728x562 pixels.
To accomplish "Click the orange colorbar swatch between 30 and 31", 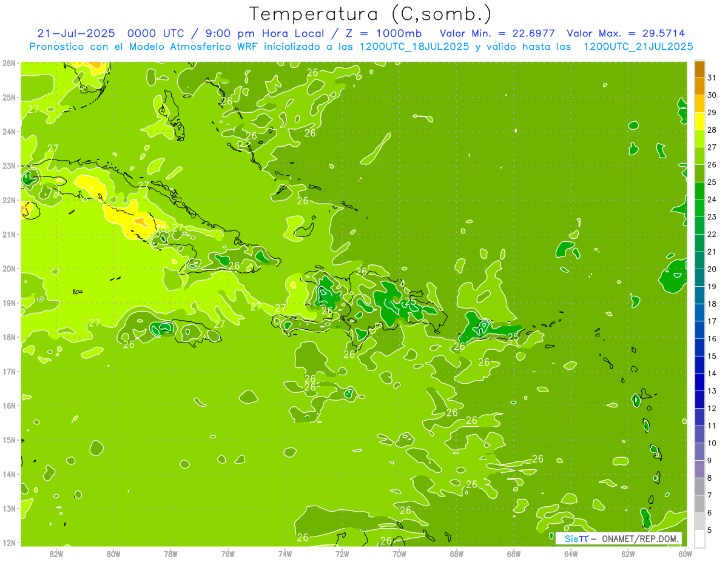I will click(x=699, y=86).
